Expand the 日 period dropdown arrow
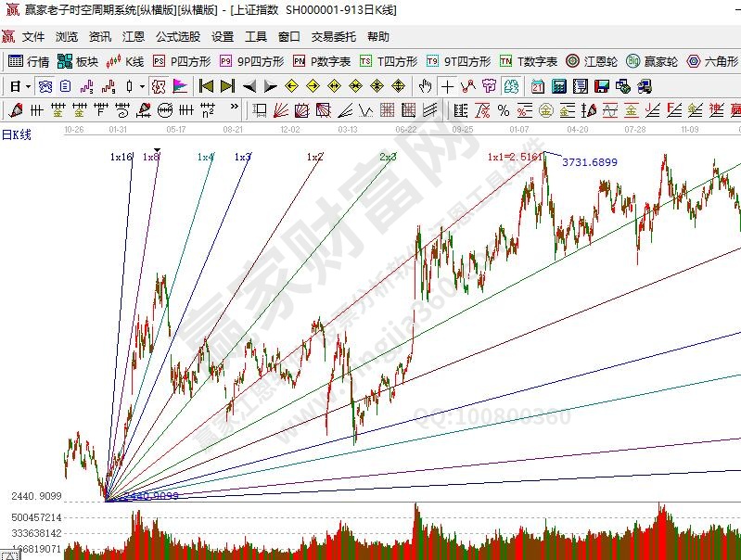The width and height of the screenshot is (741, 560). (x=28, y=86)
